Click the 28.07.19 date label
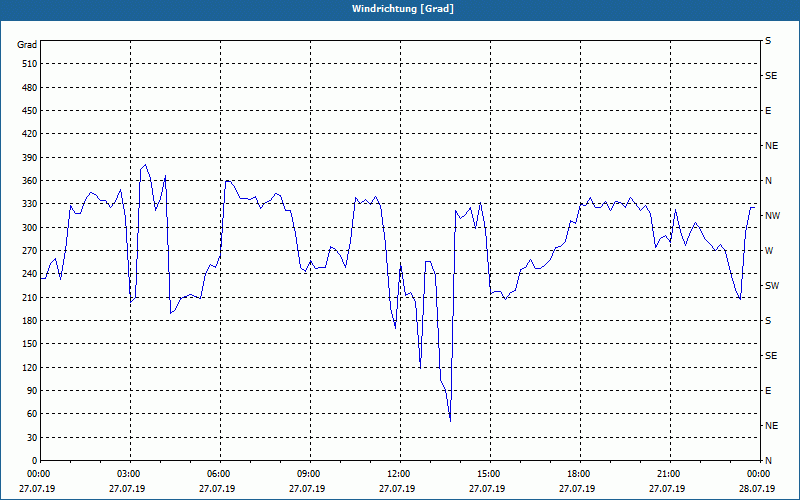This screenshot has width=800, height=500. point(757,489)
